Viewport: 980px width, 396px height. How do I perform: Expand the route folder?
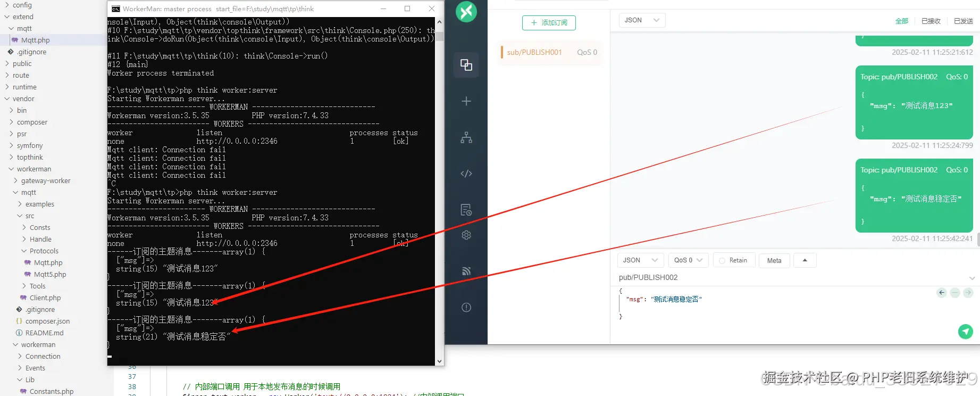click(x=7, y=75)
